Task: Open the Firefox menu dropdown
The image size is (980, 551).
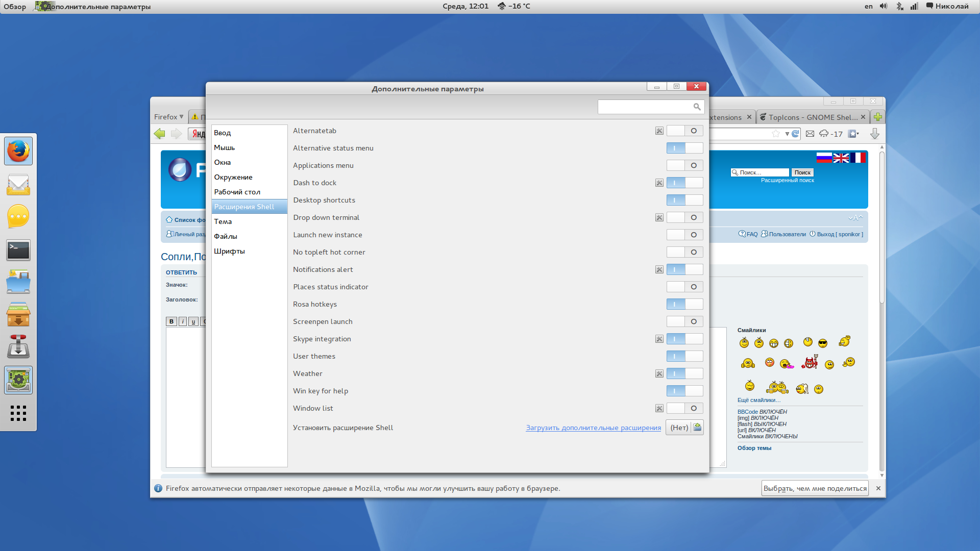Action: pos(169,117)
